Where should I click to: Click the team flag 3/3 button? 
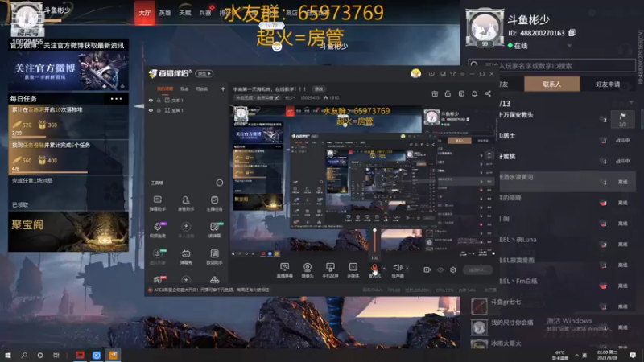(x=622, y=119)
